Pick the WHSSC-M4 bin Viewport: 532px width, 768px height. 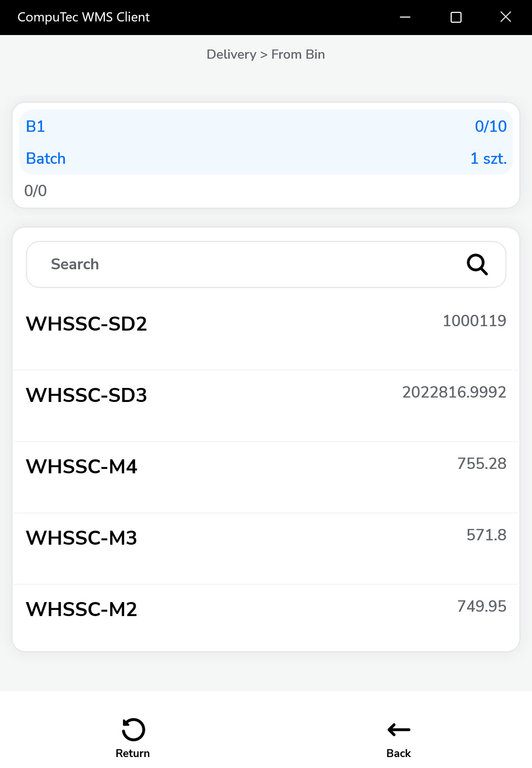[x=82, y=467]
